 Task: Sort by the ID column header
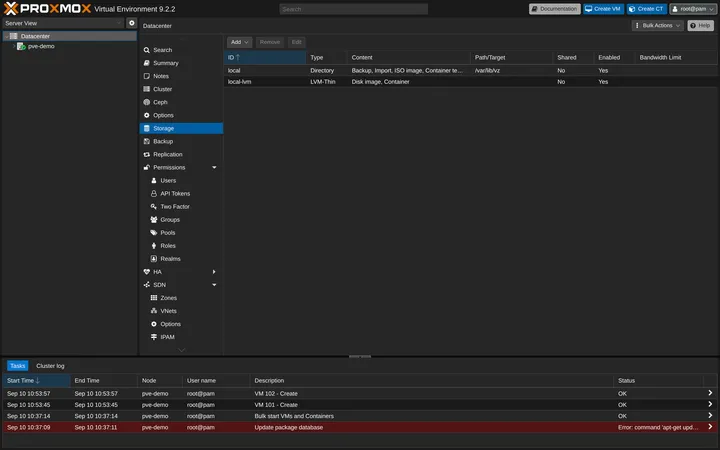tap(265, 57)
